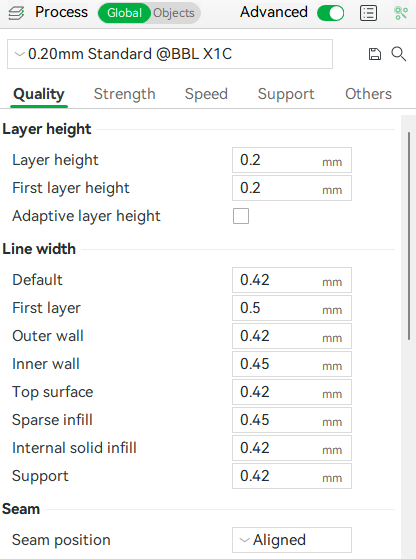This screenshot has width=416, height=559.
Task: Save the current process preset
Action: tap(375, 54)
